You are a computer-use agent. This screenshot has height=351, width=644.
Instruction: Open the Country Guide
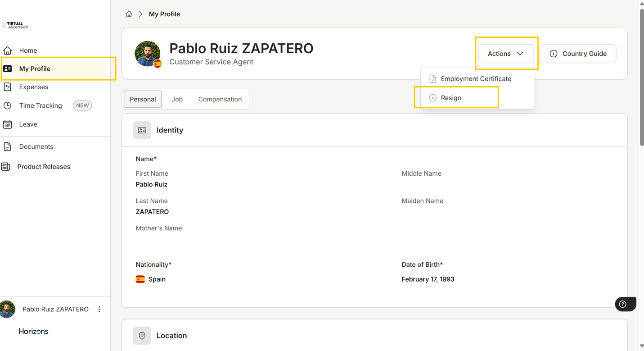(x=578, y=54)
